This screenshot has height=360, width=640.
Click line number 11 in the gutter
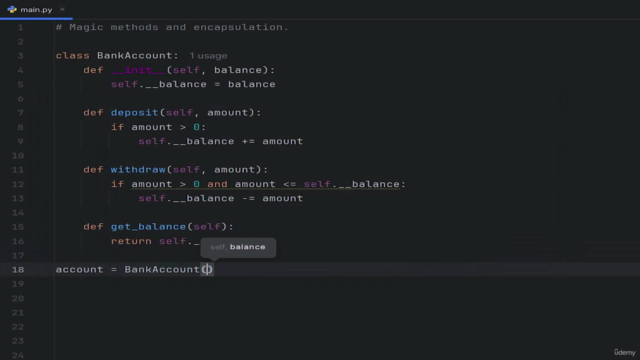click(18, 170)
